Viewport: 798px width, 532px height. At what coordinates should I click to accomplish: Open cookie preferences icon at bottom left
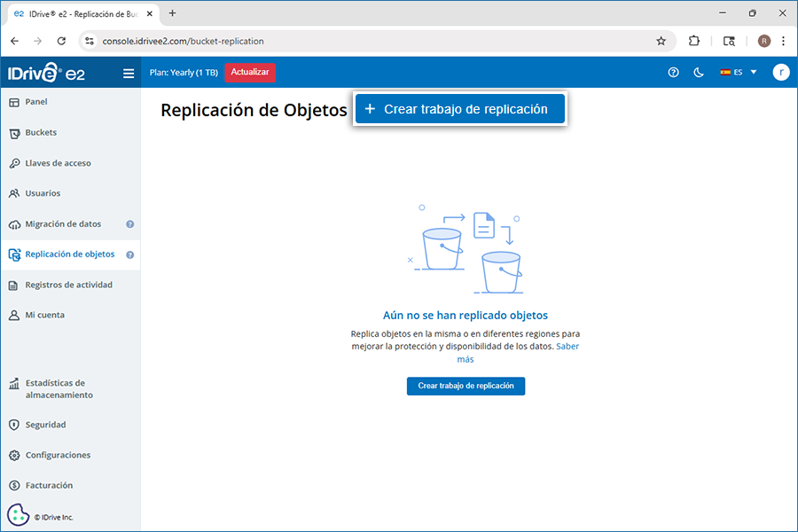[19, 514]
